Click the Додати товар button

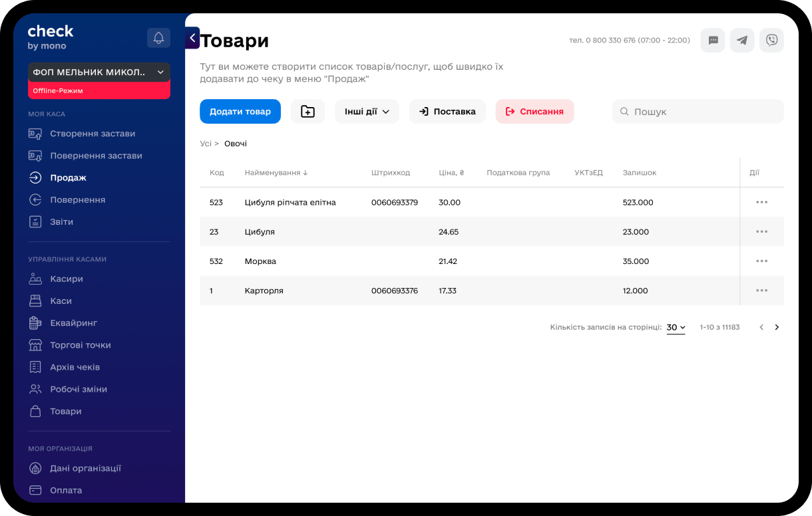[240, 112]
